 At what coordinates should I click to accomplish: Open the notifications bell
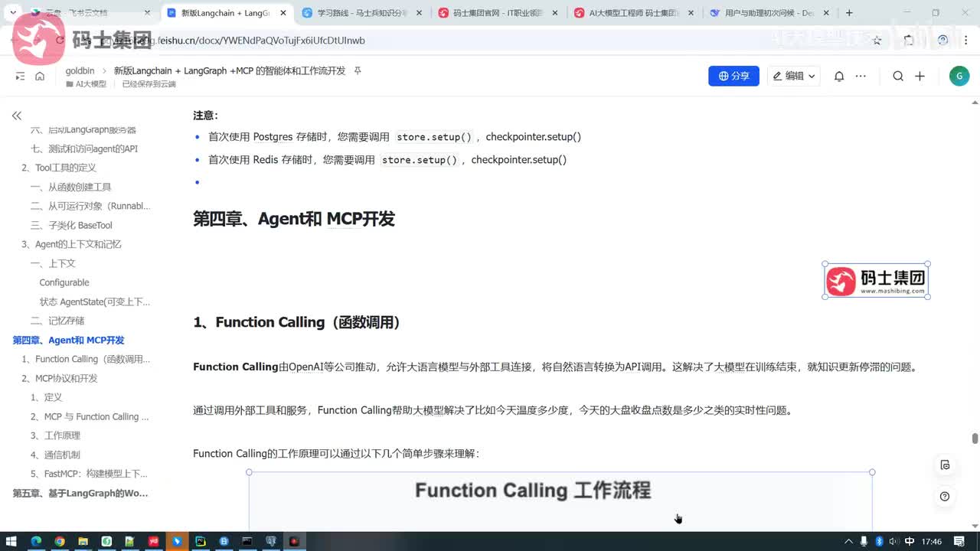[839, 76]
